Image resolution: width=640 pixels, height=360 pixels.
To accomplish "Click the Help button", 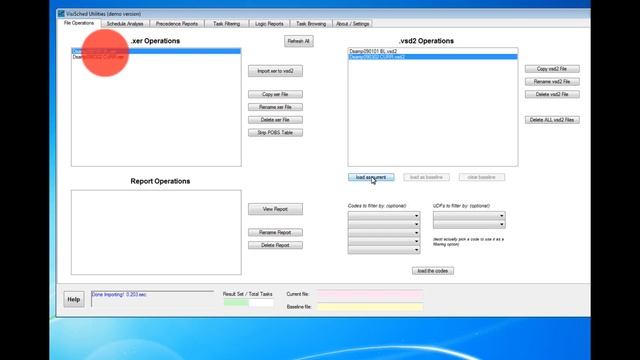I will pyautogui.click(x=74, y=300).
